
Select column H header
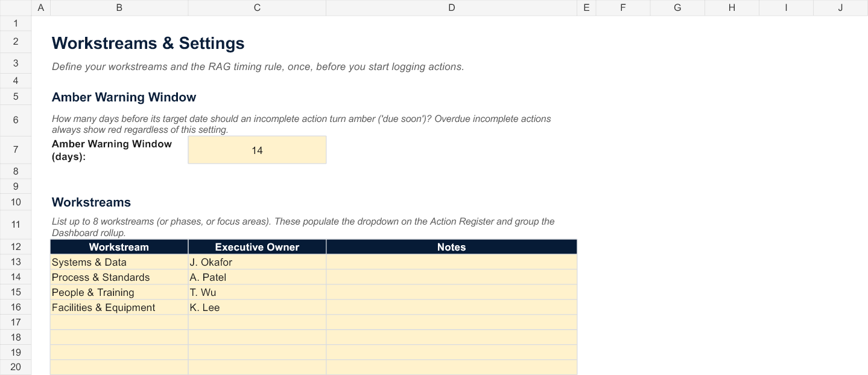732,8
